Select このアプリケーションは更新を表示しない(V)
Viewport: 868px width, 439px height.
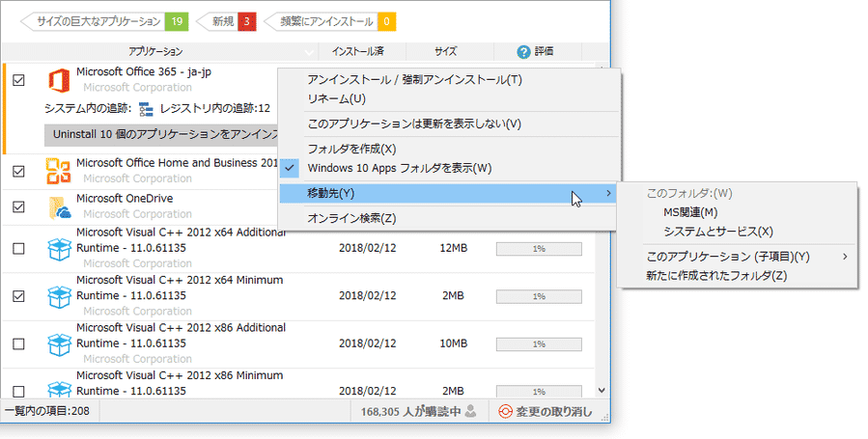(414, 123)
